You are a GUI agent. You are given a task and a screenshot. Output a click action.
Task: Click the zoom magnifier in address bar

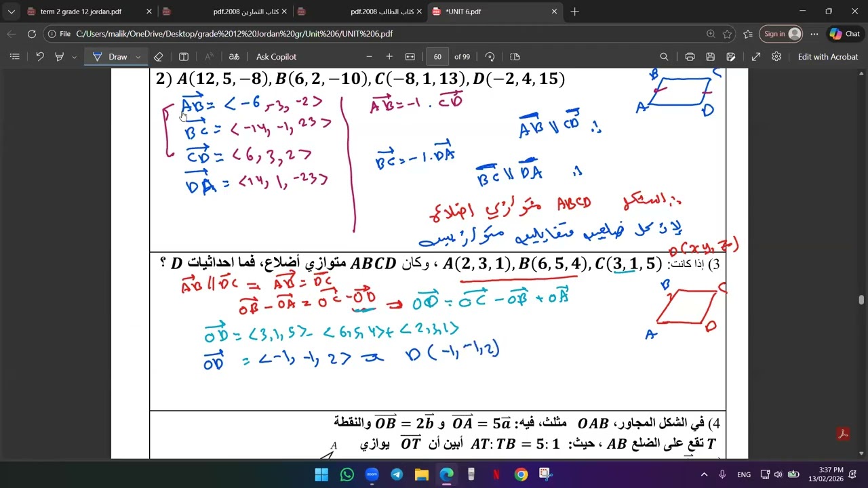pyautogui.click(x=710, y=34)
